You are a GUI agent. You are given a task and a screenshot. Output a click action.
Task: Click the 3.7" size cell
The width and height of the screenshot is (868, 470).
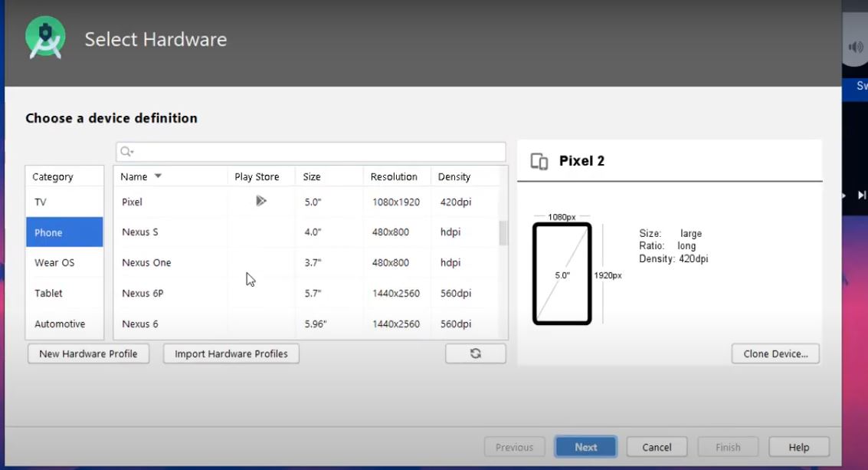(313, 263)
